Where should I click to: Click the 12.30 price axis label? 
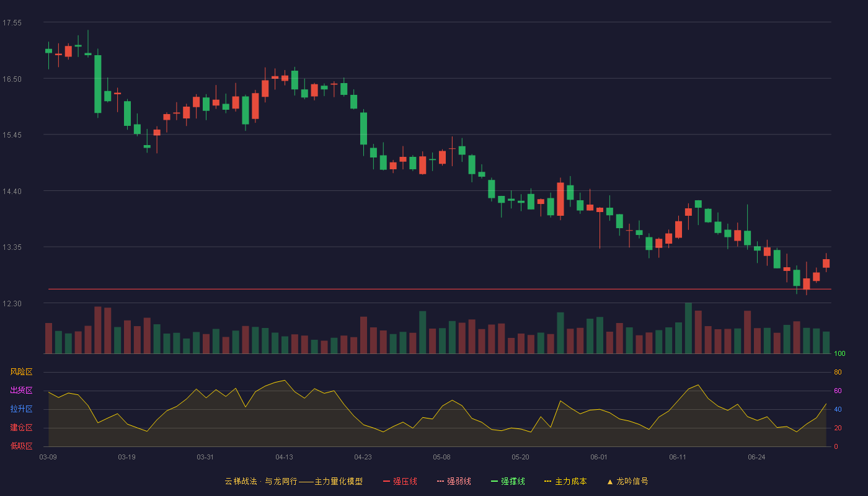(12, 304)
